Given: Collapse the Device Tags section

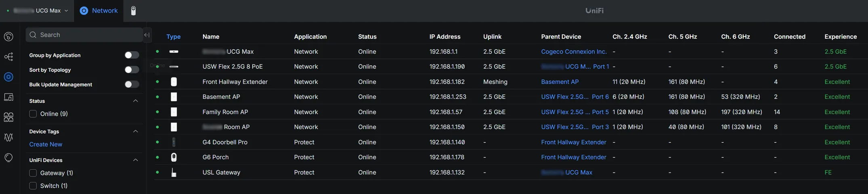Looking at the screenshot, I should [x=136, y=131].
